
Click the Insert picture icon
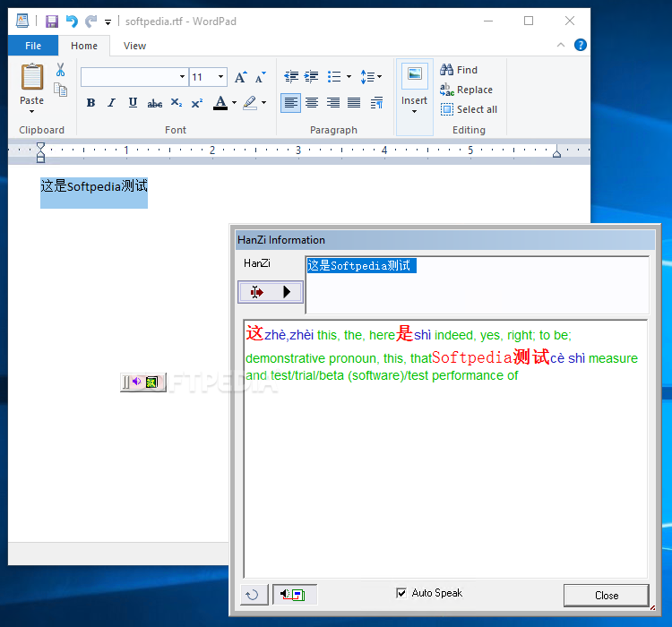(x=415, y=75)
